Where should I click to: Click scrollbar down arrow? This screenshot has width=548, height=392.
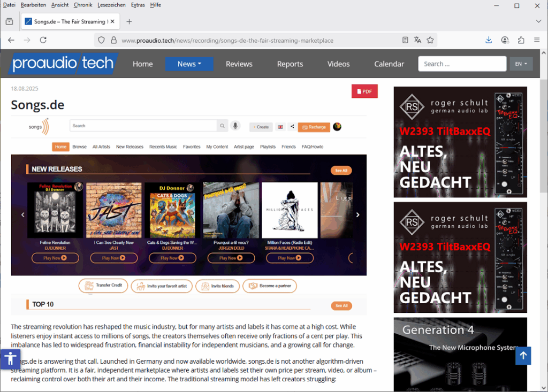click(544, 388)
